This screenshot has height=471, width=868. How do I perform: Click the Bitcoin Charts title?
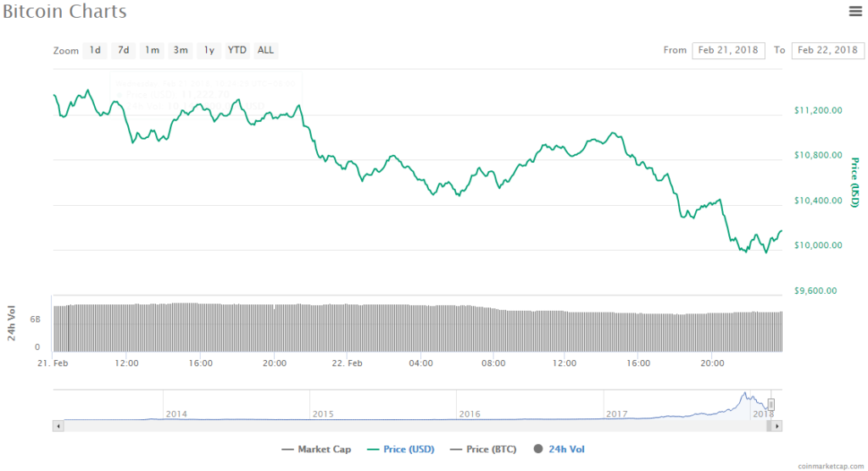pyautogui.click(x=64, y=12)
